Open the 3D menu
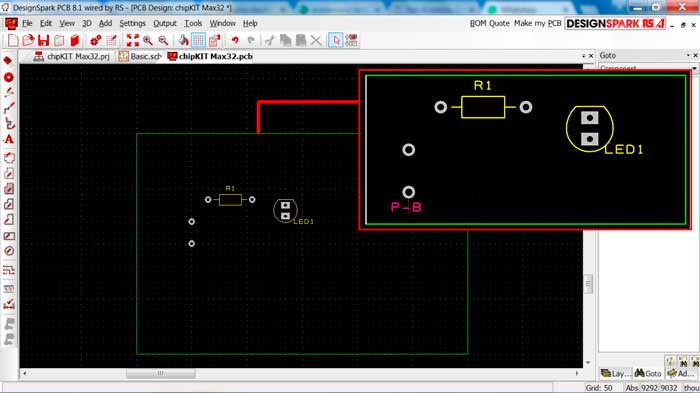700x393 pixels. coord(87,23)
